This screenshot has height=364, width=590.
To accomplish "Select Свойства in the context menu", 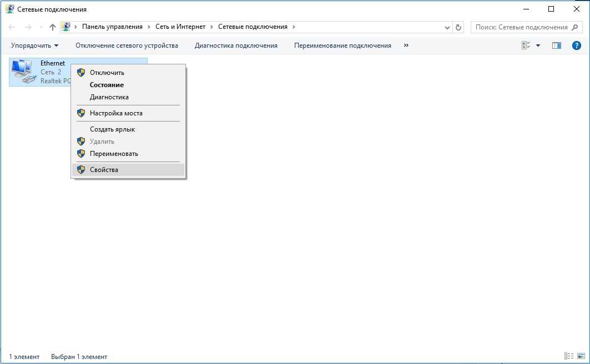I will [x=104, y=170].
